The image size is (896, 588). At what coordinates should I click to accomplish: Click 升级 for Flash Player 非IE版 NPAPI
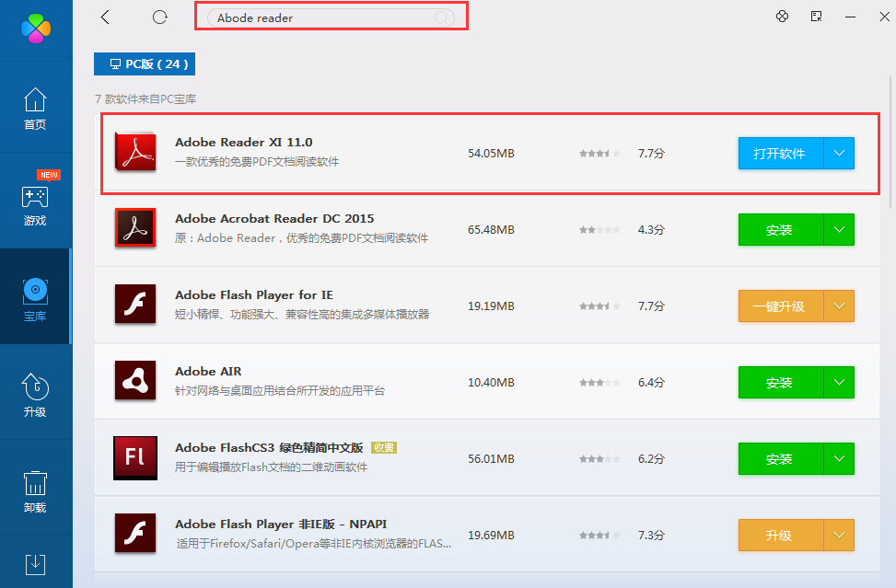tap(781, 536)
